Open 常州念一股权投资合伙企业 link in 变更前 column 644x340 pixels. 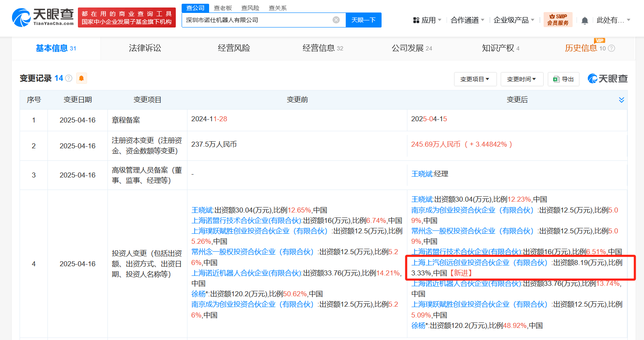[252, 252]
